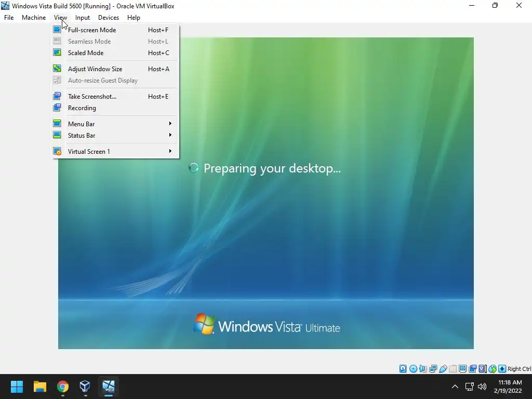532x399 pixels.
Task: Open the Windows Start button
Action: pos(17,387)
